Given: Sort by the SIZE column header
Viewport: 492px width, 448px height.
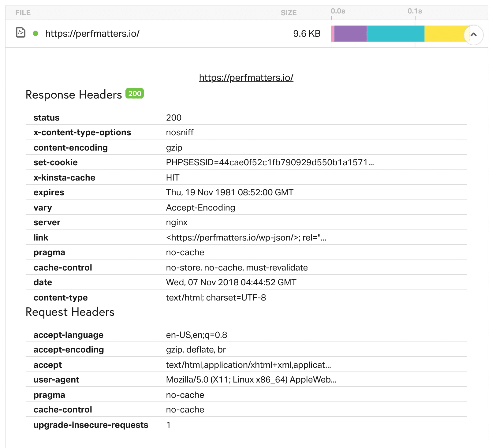Looking at the screenshot, I should pos(289,13).
